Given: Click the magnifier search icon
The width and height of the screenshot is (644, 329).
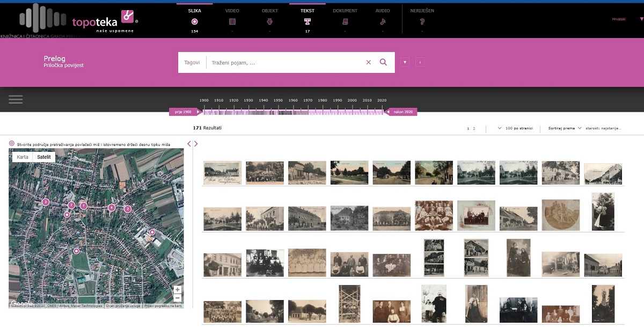Looking at the screenshot, I should [x=383, y=62].
